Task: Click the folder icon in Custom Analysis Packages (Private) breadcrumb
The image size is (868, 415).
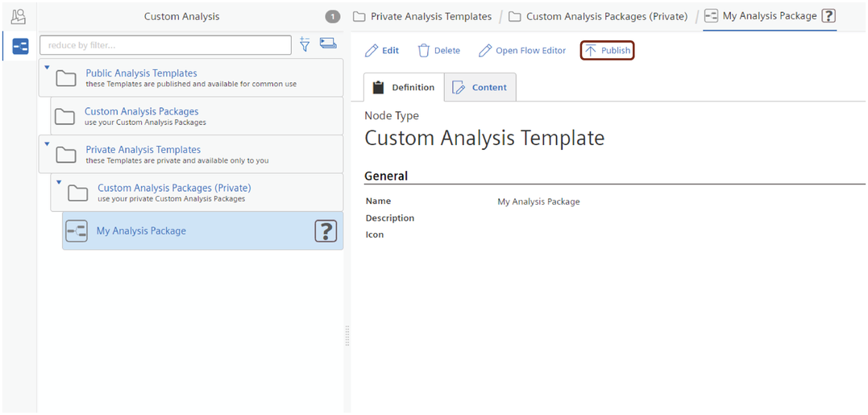Action: point(515,17)
